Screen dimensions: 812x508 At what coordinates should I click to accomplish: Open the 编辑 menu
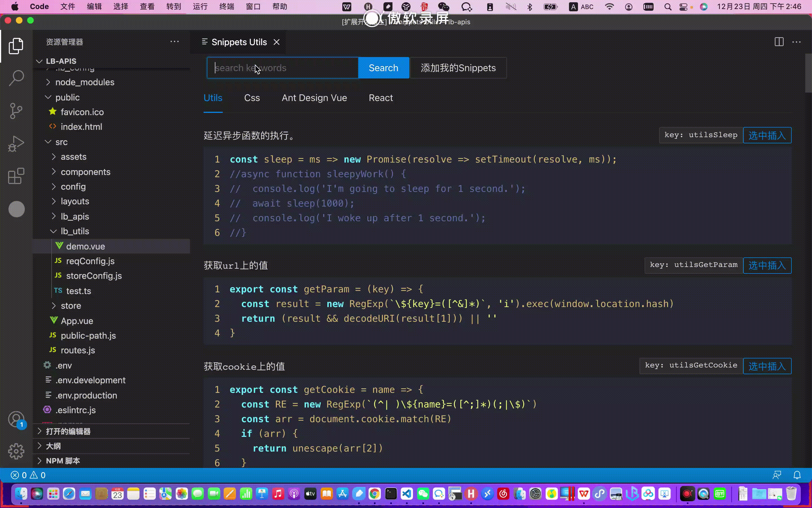(x=94, y=7)
